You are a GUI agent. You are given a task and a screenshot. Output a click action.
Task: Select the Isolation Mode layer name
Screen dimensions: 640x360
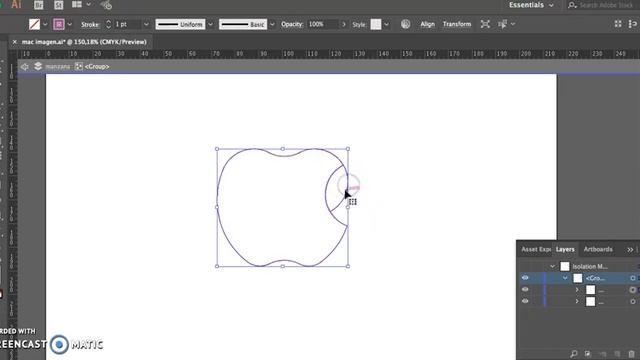[590, 267]
